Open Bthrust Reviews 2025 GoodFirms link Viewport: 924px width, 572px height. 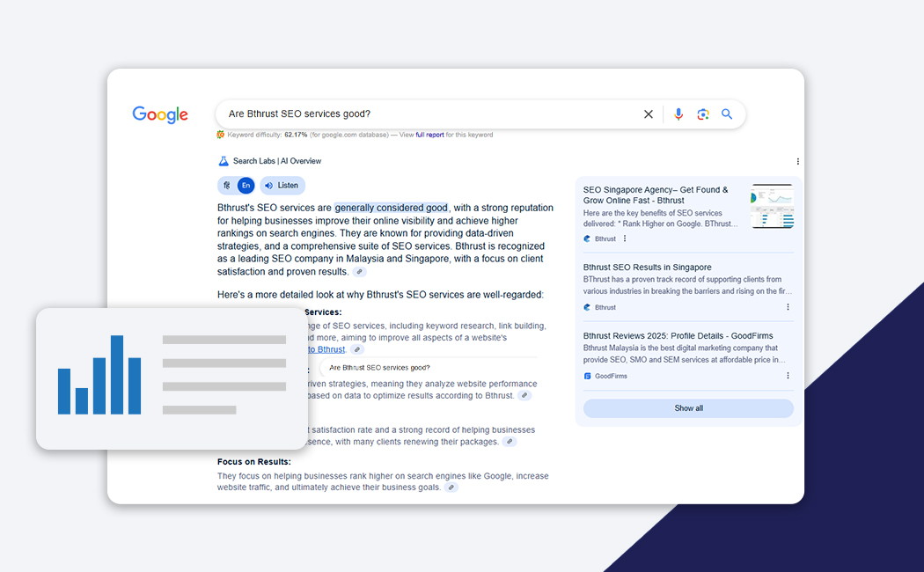click(678, 336)
